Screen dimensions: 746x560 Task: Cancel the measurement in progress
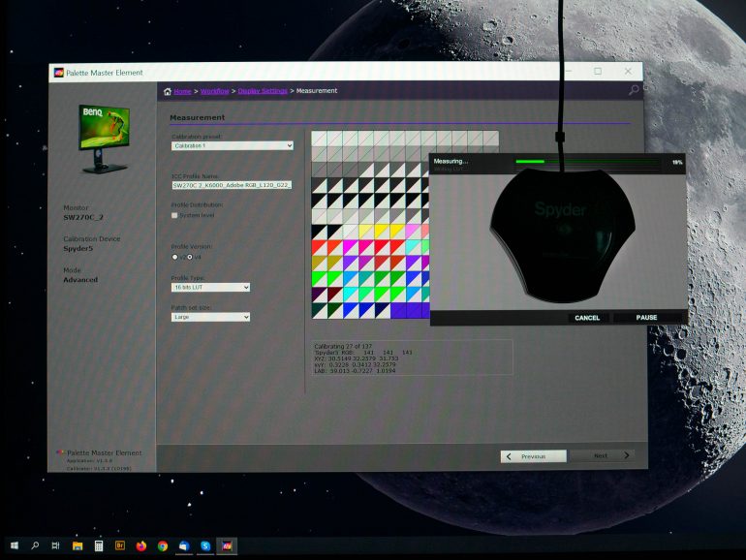point(587,318)
